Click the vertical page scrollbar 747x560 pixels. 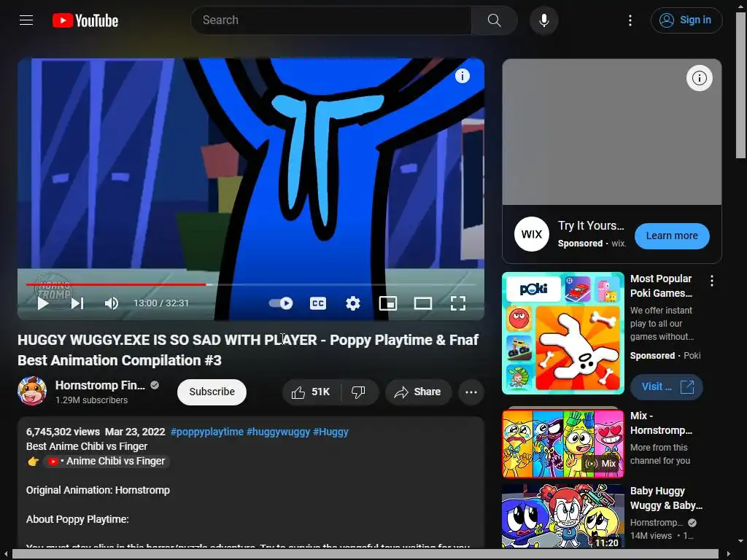741,86
